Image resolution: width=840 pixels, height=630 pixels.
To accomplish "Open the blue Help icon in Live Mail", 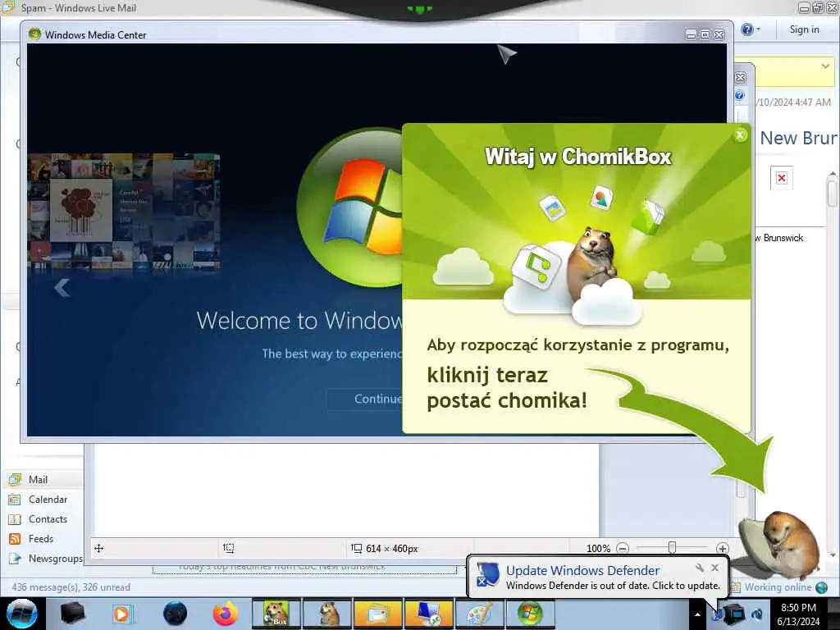I will tap(746, 30).
